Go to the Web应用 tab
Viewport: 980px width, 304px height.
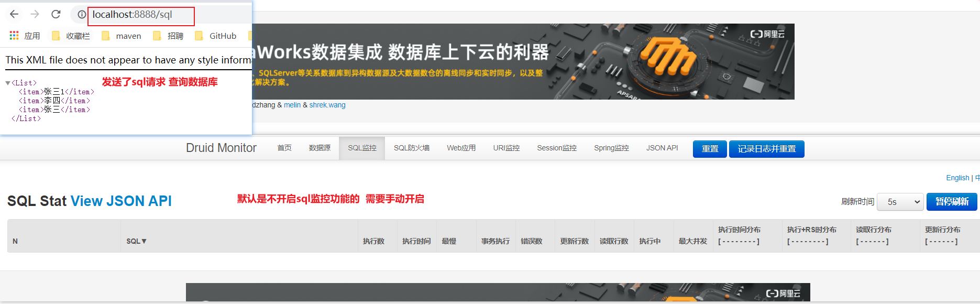pyautogui.click(x=461, y=148)
